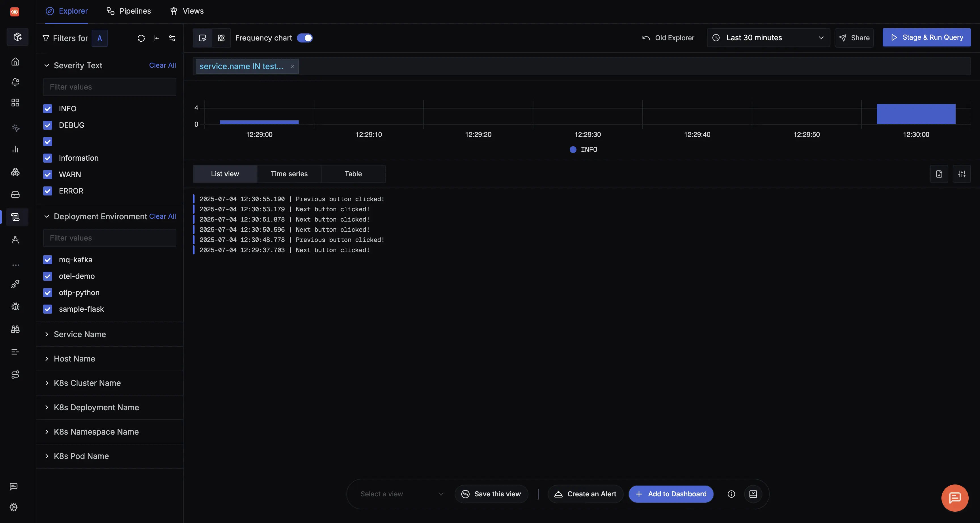This screenshot has width=980, height=523.
Task: Open the plug integrations icon in sidebar
Action: (x=15, y=284)
